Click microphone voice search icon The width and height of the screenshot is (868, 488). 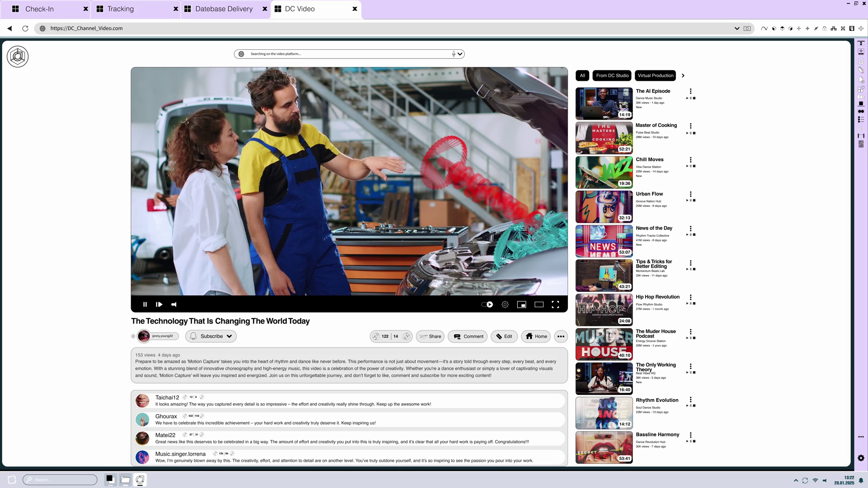(453, 54)
